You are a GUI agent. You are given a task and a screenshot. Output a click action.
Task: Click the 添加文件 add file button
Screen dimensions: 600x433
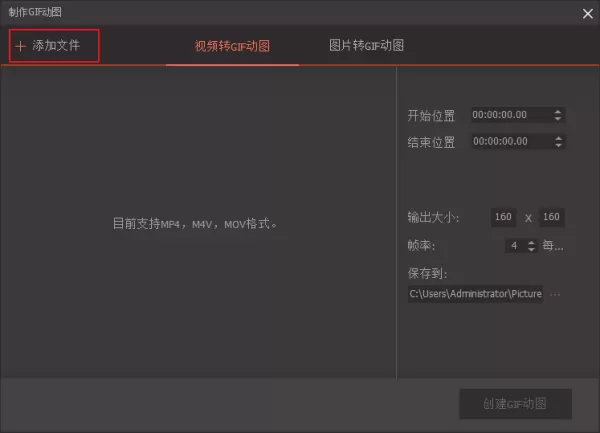click(54, 46)
